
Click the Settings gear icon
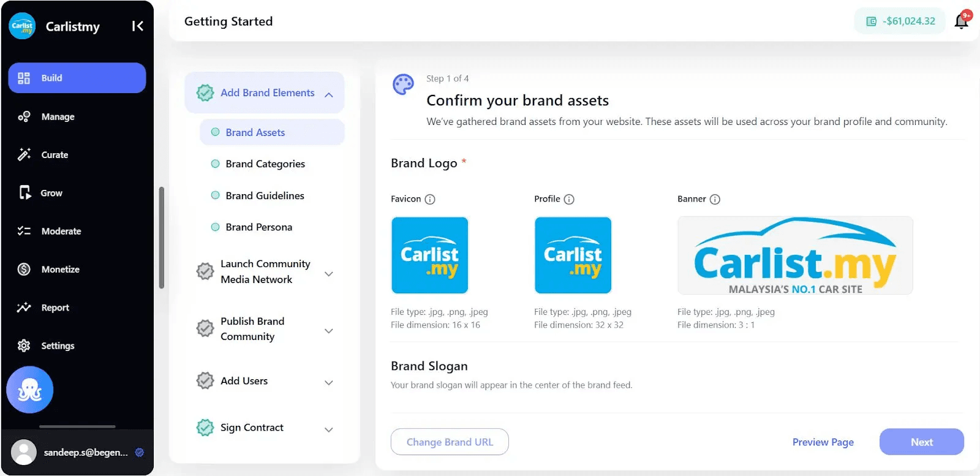tap(24, 346)
